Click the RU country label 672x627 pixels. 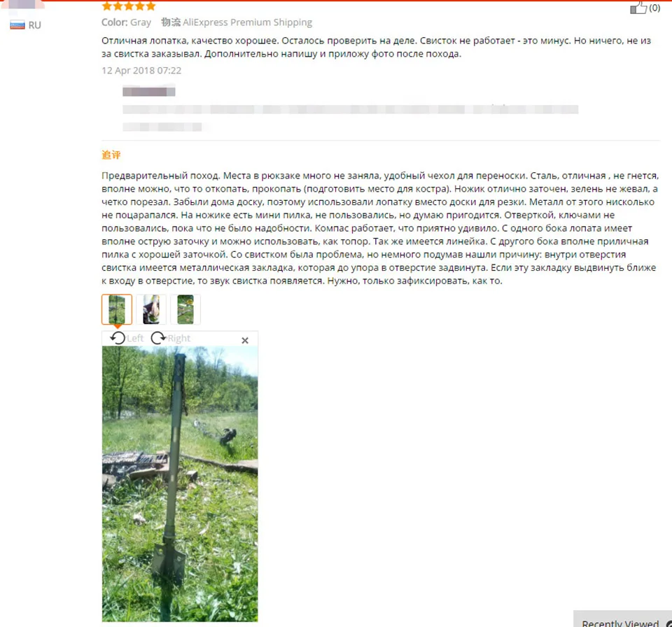(35, 25)
